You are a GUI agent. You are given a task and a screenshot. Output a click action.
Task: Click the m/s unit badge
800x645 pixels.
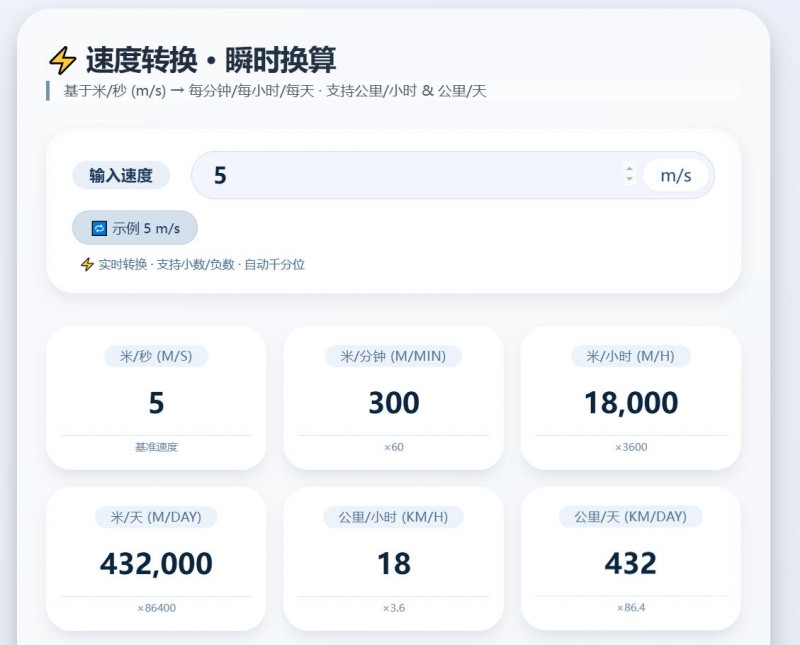(675, 176)
